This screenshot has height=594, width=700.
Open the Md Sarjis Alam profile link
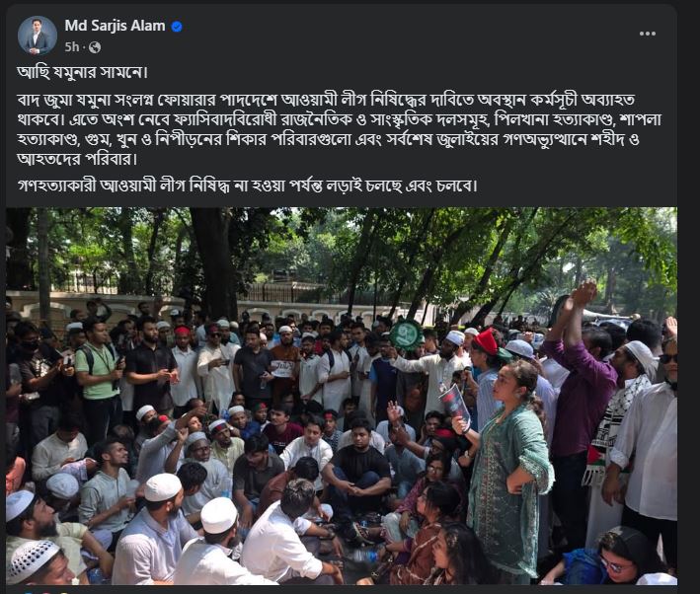(115, 26)
